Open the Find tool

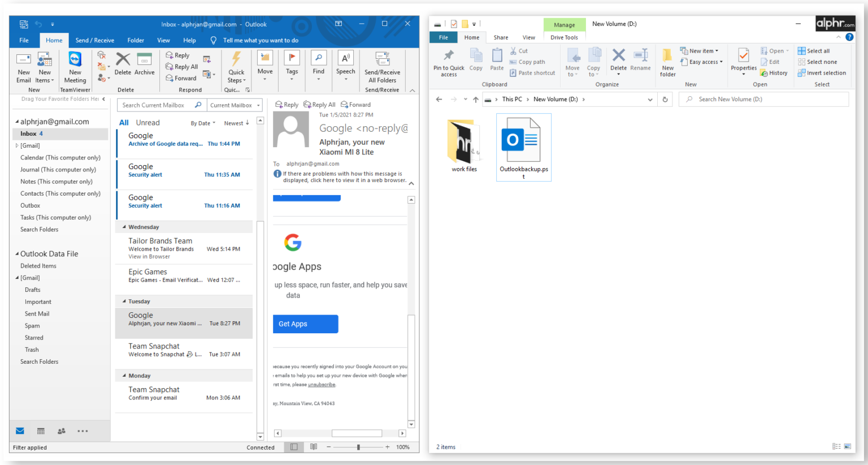[318, 67]
